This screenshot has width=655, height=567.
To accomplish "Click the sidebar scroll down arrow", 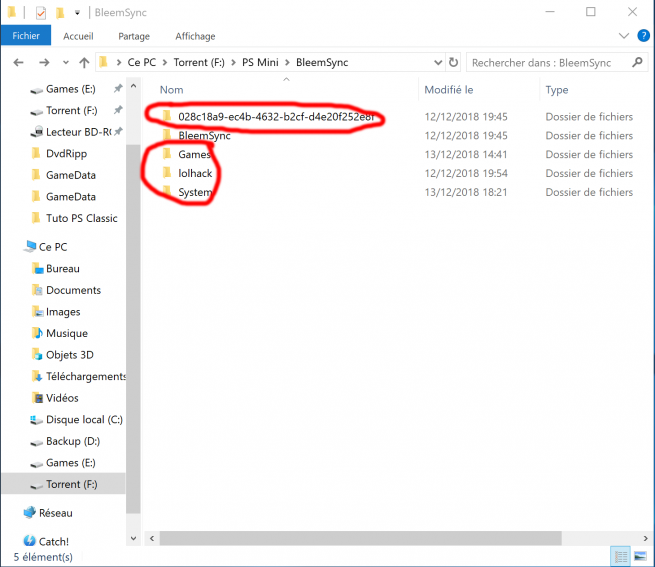I will (x=133, y=538).
